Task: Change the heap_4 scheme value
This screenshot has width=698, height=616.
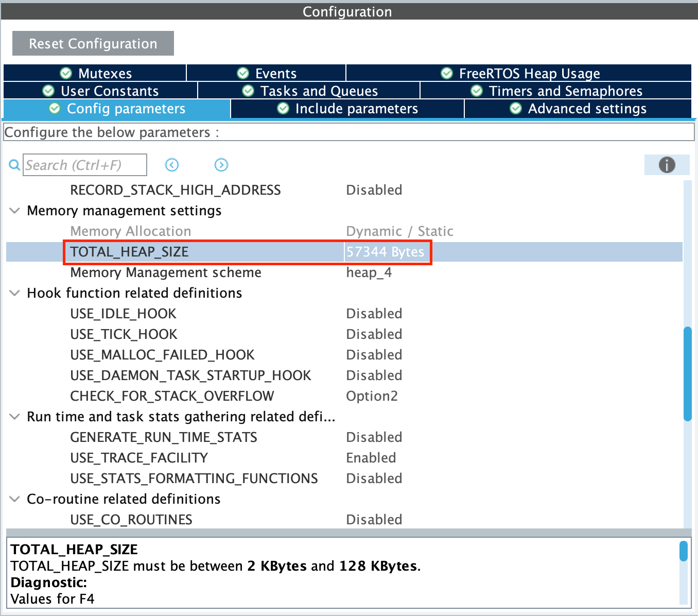Action: pos(369,272)
